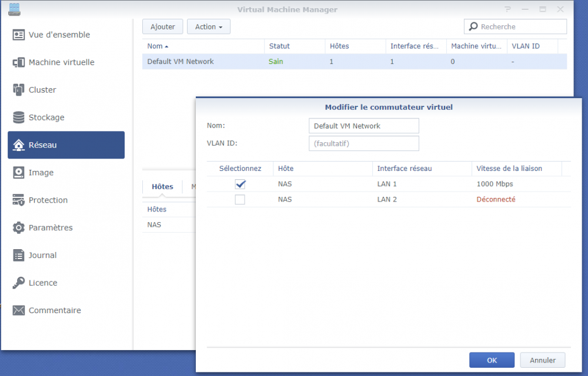This screenshot has width=588, height=376.
Task: Click the Ajouter button
Action: tap(163, 26)
